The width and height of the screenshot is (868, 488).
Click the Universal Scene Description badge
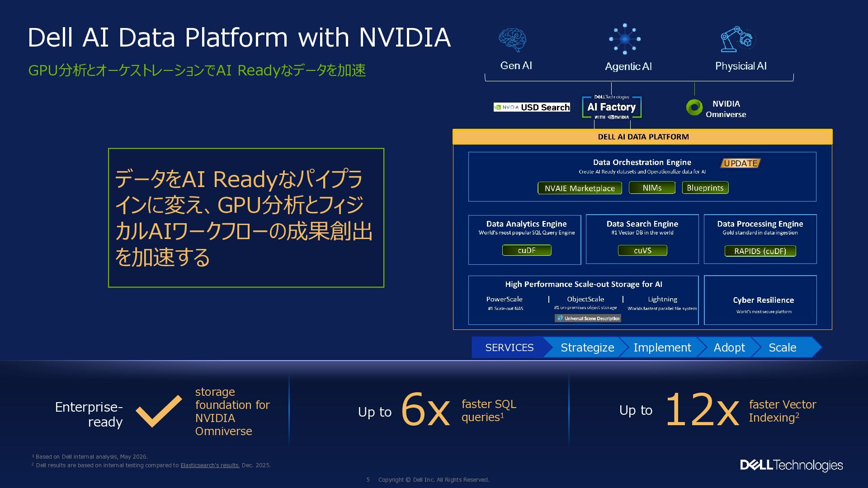pos(588,318)
